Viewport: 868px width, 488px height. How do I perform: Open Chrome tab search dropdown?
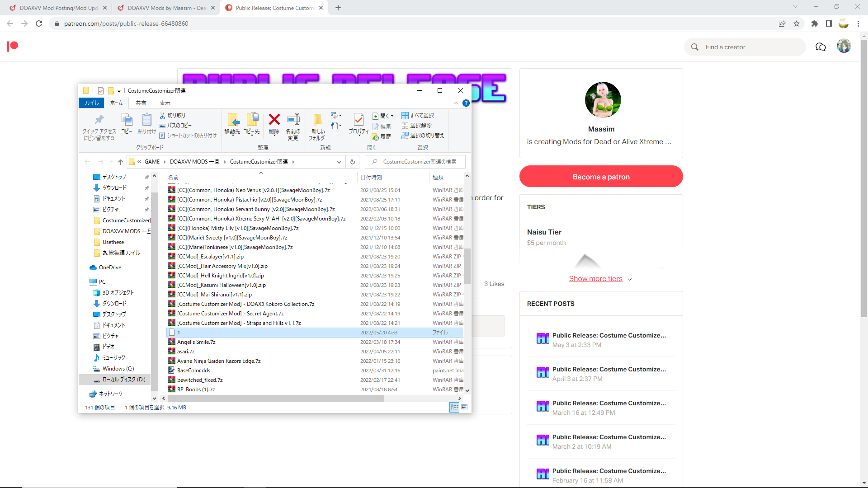(795, 7)
